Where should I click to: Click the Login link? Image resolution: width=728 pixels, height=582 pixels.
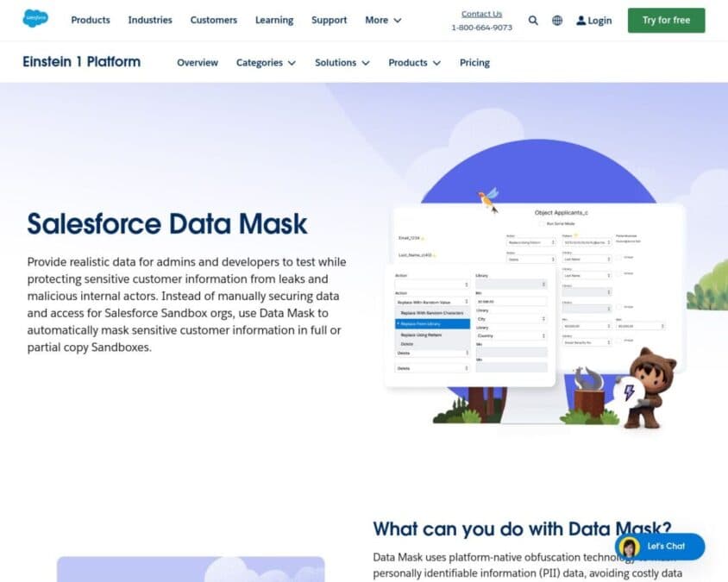(x=593, y=21)
